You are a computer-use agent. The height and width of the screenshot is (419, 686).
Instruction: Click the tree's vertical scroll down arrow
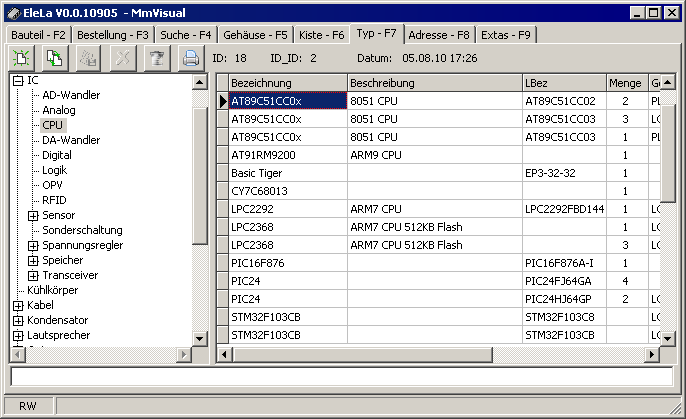tap(200, 338)
